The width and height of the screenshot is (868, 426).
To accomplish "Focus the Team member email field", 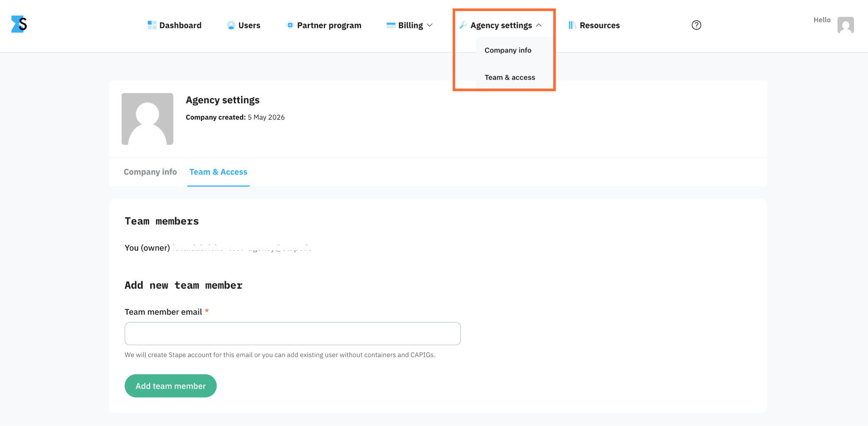I will tap(292, 333).
